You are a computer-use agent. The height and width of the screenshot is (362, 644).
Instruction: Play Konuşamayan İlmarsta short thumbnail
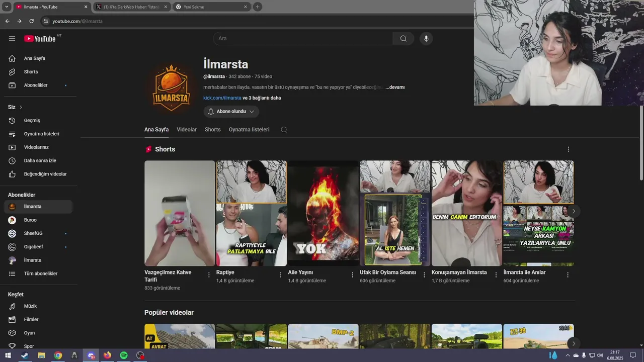coord(467,213)
